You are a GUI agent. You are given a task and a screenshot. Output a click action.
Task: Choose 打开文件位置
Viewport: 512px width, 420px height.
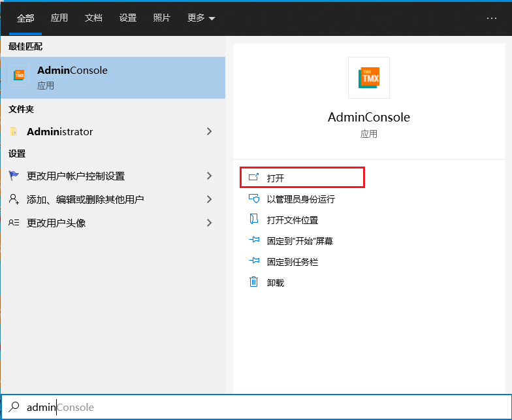[x=292, y=220]
